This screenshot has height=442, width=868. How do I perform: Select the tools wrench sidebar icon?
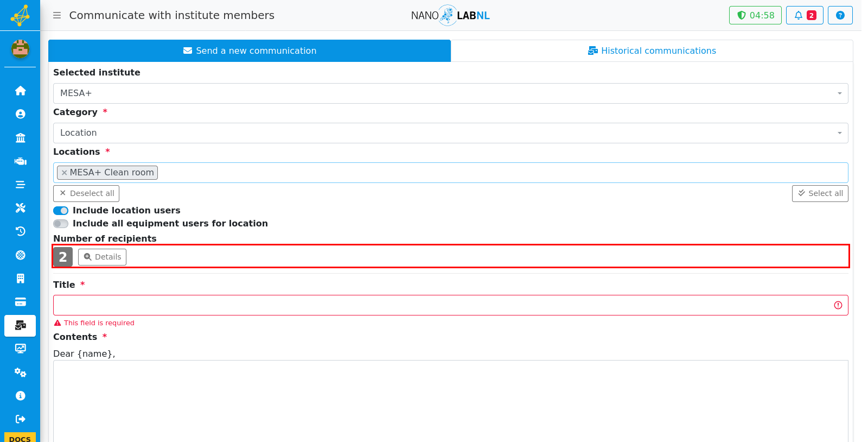[20, 208]
